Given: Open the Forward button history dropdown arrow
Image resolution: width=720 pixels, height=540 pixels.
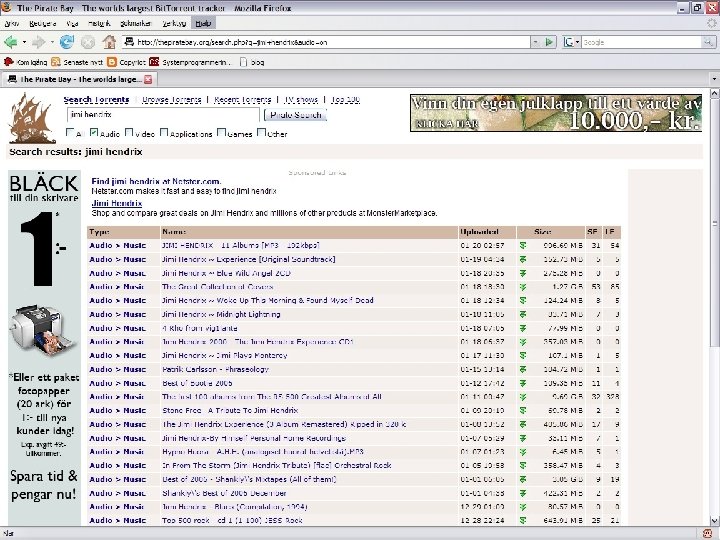Looking at the screenshot, I should (52, 42).
